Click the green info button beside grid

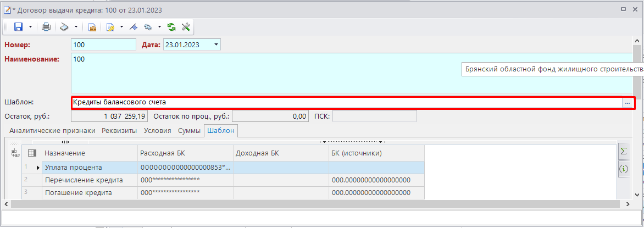623,169
